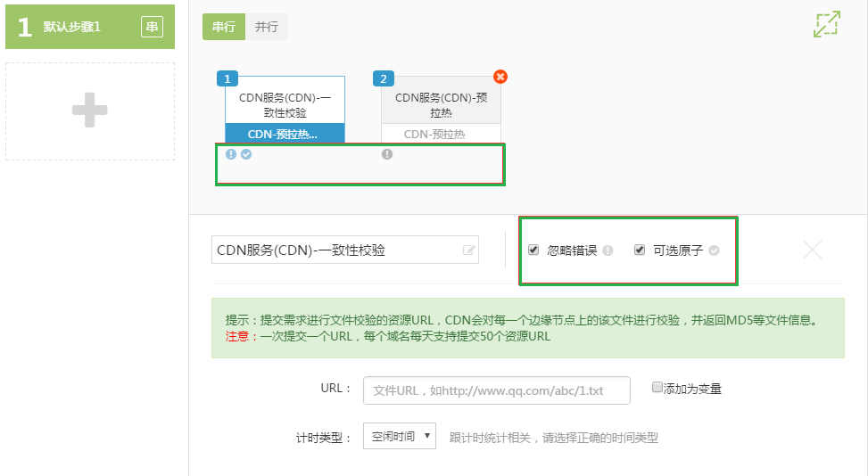This screenshot has width=868, height=476.
Task: Click the info icon next to 忽略错误
Action: (608, 250)
